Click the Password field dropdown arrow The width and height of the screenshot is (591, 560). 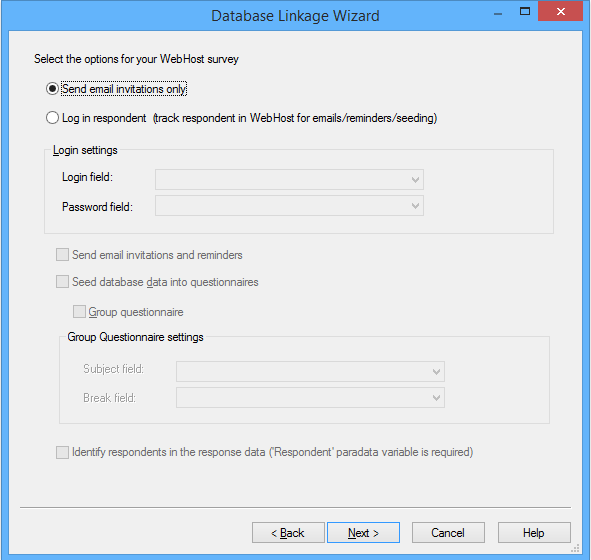(415, 206)
